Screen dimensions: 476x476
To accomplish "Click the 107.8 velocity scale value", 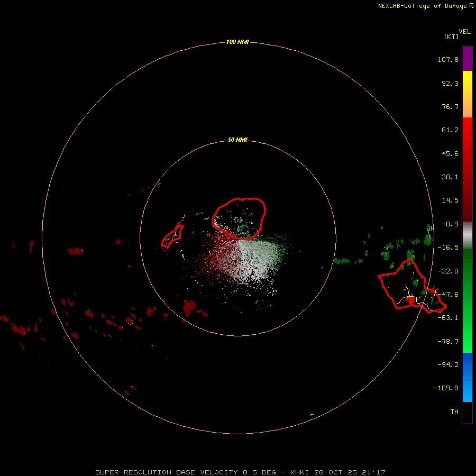I will click(x=448, y=59).
